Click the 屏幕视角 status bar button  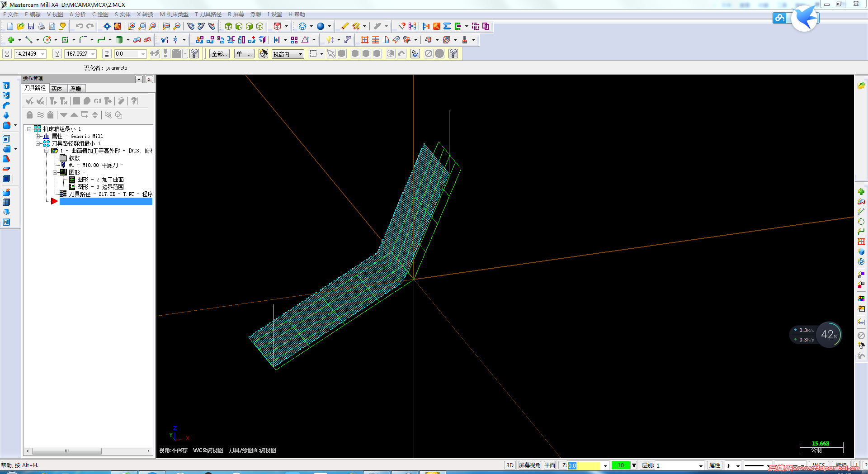tap(529, 465)
